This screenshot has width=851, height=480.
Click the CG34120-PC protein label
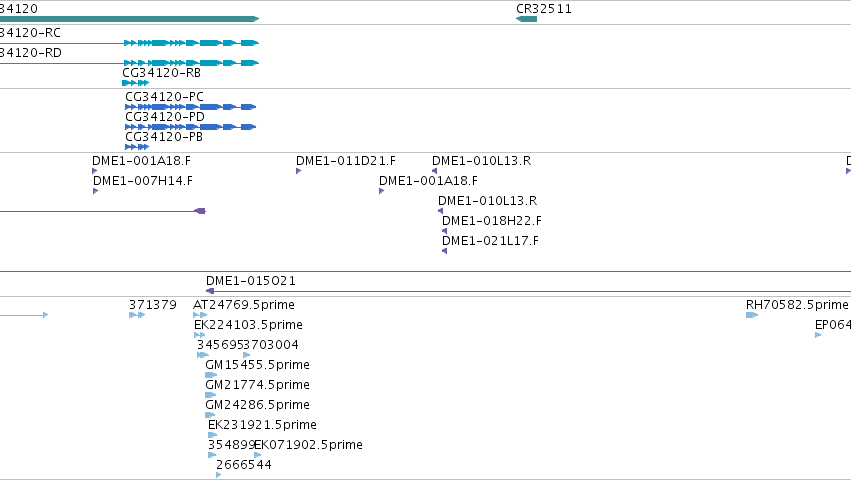coord(164,97)
